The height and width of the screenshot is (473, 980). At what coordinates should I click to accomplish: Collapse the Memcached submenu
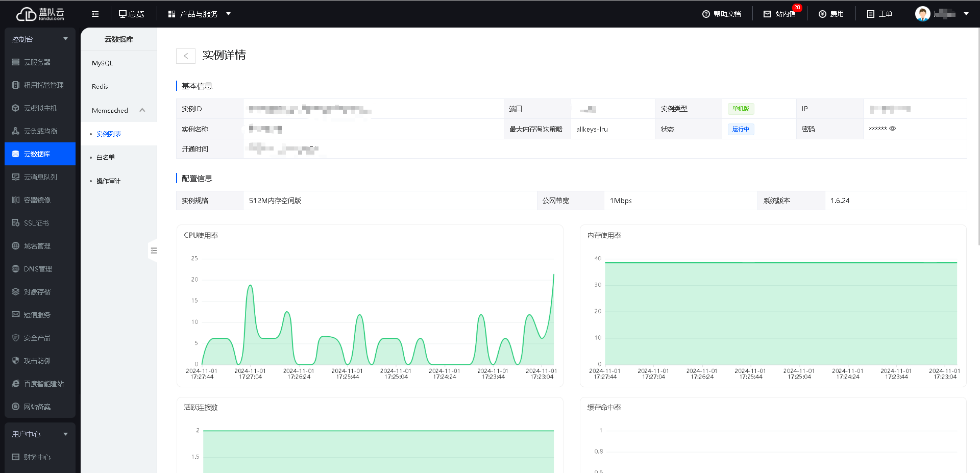tap(142, 110)
